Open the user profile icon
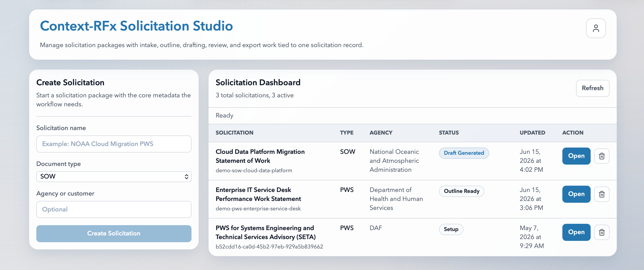Screen dimensions: 644x270 point(596,28)
